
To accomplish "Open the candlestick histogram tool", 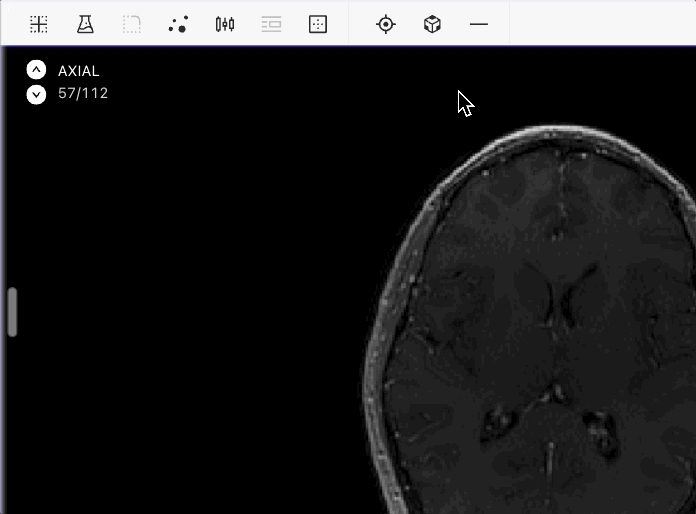I will (225, 24).
